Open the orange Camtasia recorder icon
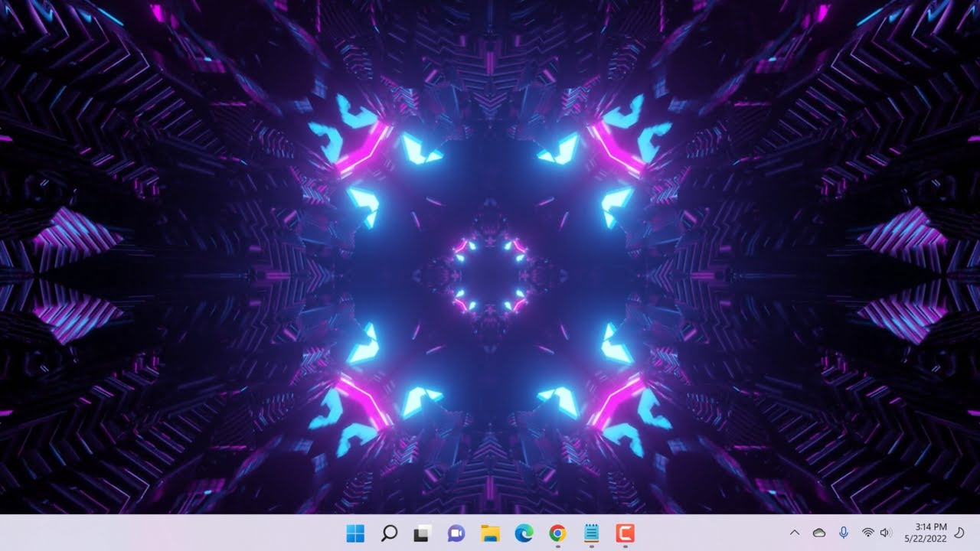This screenshot has width=980, height=551. (625, 533)
